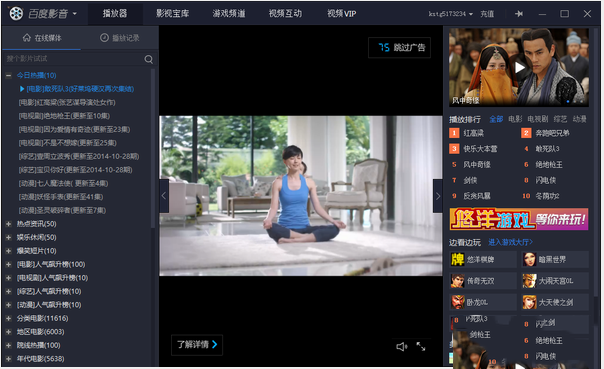This screenshot has width=604, height=369.
Task: Select the 视频 VIP tab
Action: pos(342,13)
